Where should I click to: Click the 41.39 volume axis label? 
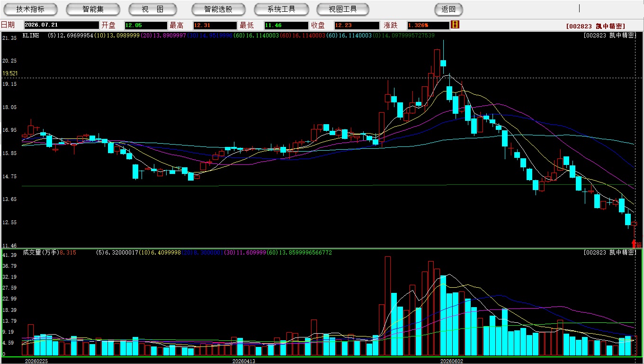[x=10, y=255]
